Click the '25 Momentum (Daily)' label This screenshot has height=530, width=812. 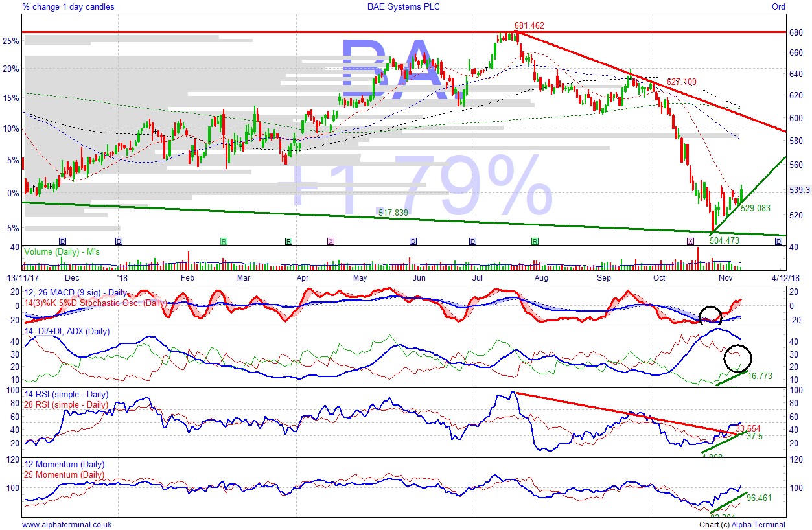pyautogui.click(x=63, y=474)
